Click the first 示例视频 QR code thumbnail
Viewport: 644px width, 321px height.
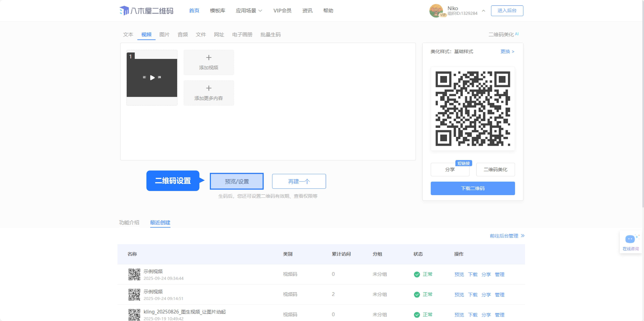134,274
